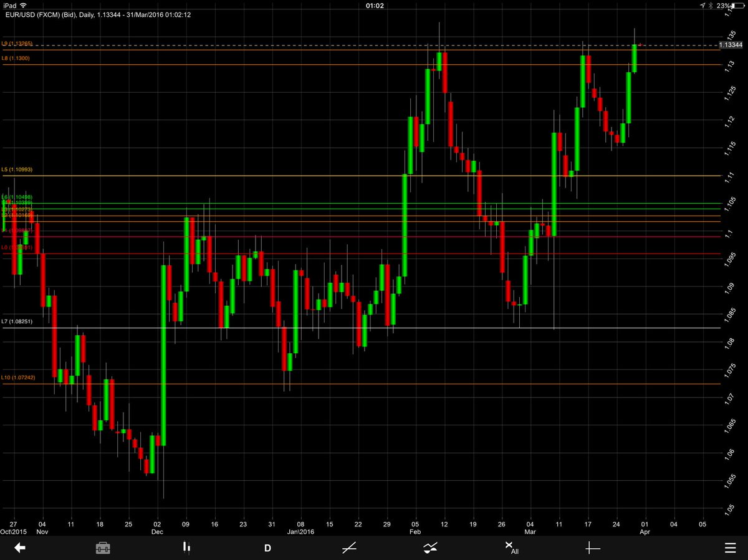Select the L6 (1.10498) green level label
This screenshot has width=748, height=560.
(x=17, y=197)
